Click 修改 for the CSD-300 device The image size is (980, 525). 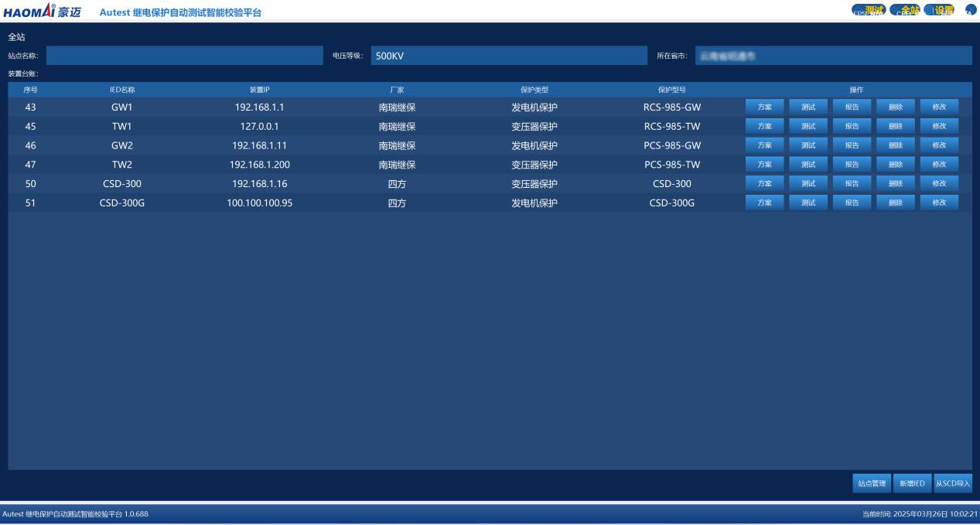pyautogui.click(x=939, y=183)
